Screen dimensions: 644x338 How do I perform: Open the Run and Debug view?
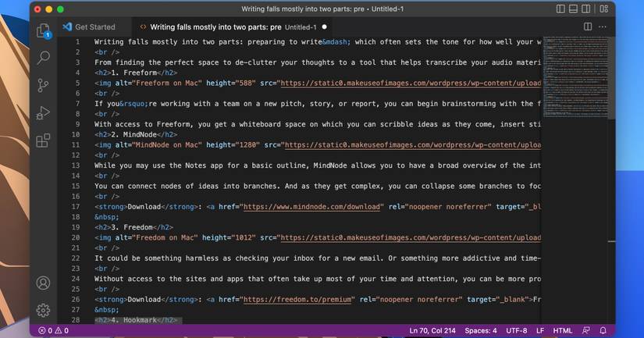coord(43,113)
